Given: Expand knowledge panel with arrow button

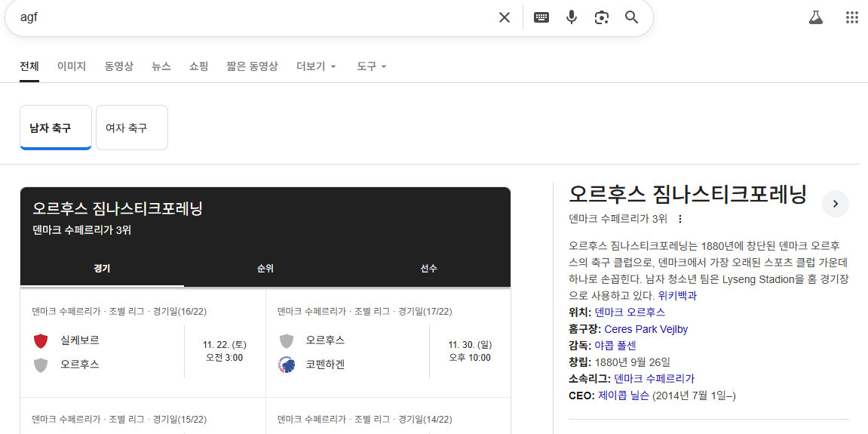Looking at the screenshot, I should 835,204.
